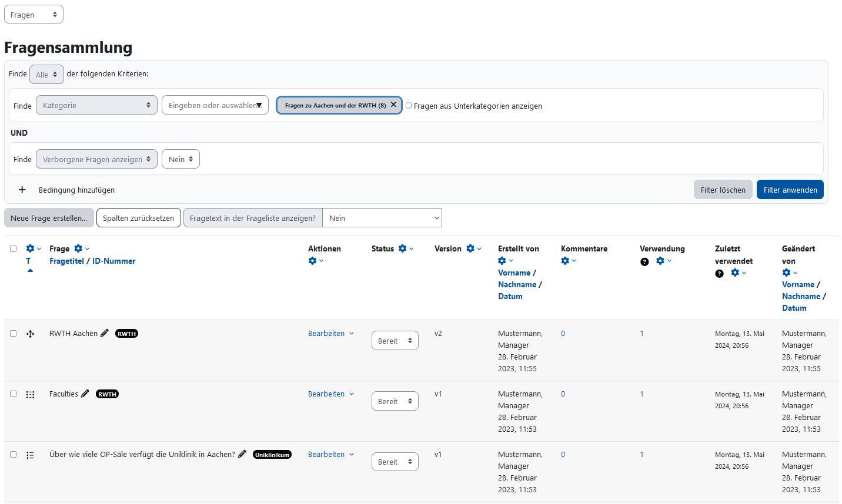
Task: Click the question type icon of the Uniklinik question
Action: 30,454
